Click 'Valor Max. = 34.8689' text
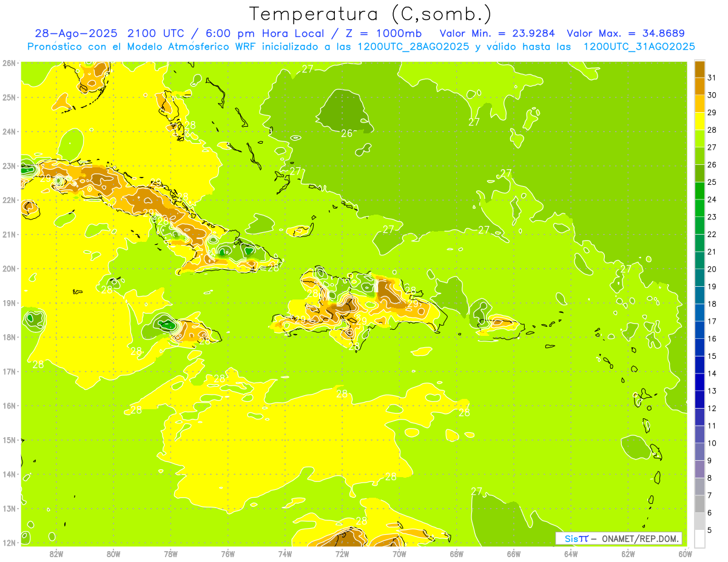This screenshot has width=728, height=562. click(625, 33)
